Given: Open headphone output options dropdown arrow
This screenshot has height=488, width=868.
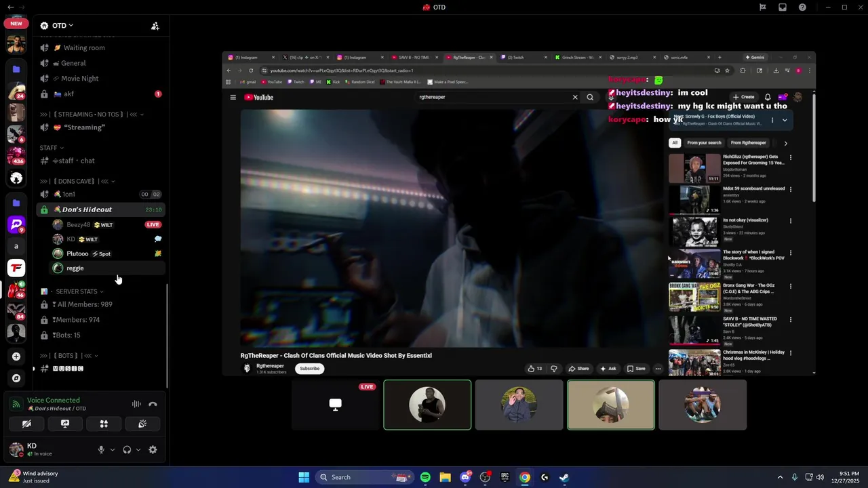Looking at the screenshot, I should coord(138,449).
